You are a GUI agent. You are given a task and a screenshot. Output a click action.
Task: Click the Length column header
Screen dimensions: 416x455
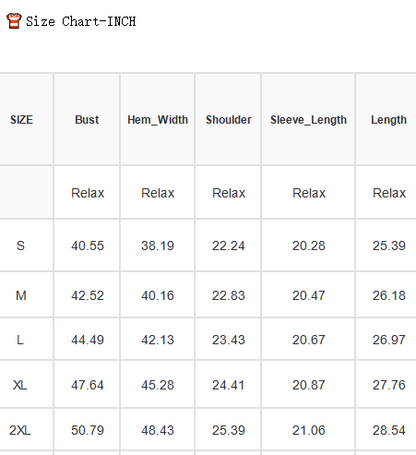click(389, 120)
